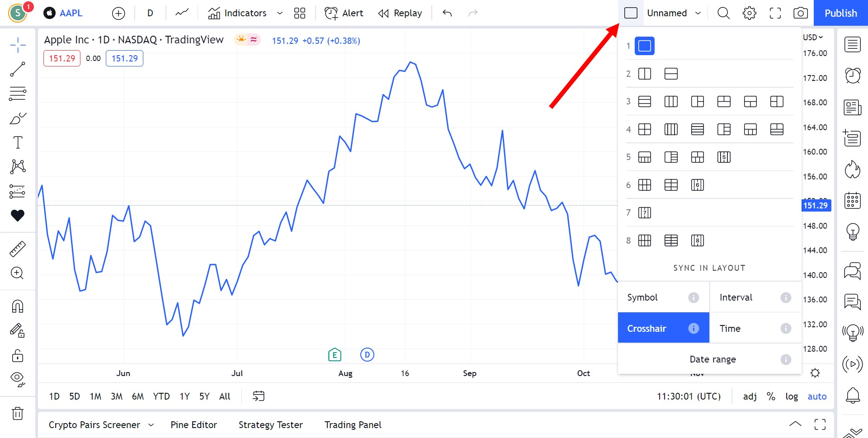Toggle logarithmic scale with log button
Image resolution: width=868 pixels, height=438 pixels.
click(x=792, y=396)
